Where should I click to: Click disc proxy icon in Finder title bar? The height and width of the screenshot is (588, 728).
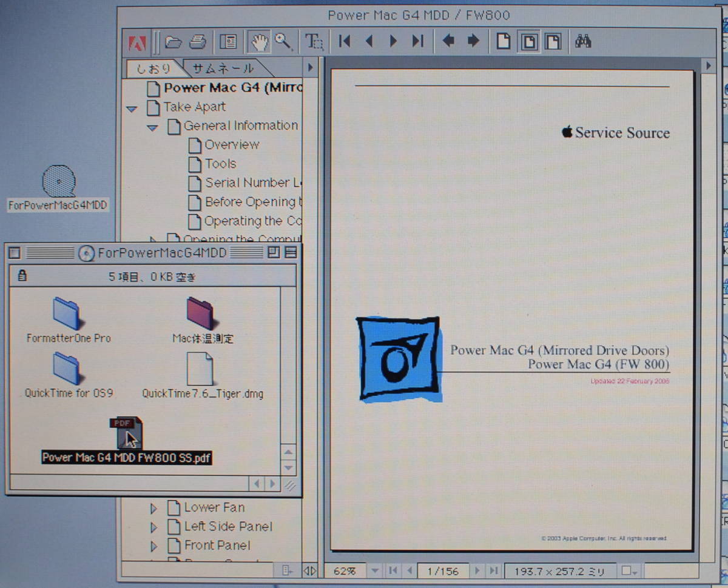[x=87, y=253]
